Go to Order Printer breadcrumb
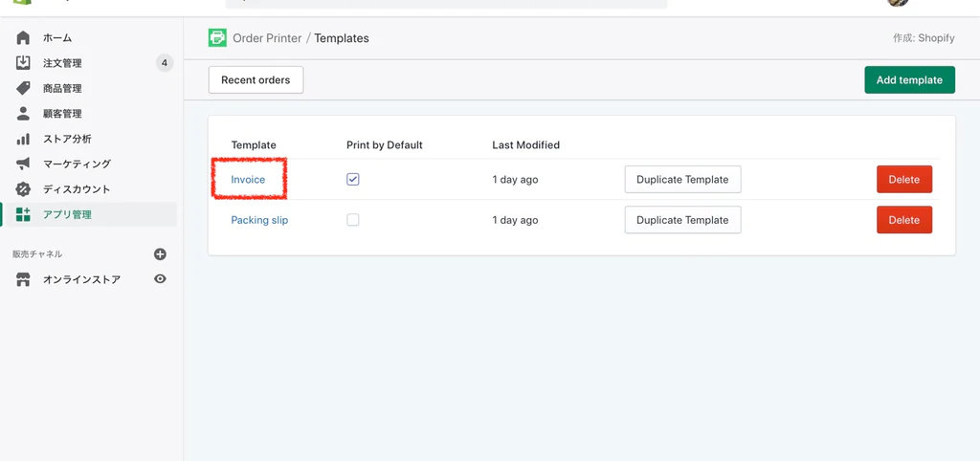Viewport: 980px width, 461px height. click(267, 38)
